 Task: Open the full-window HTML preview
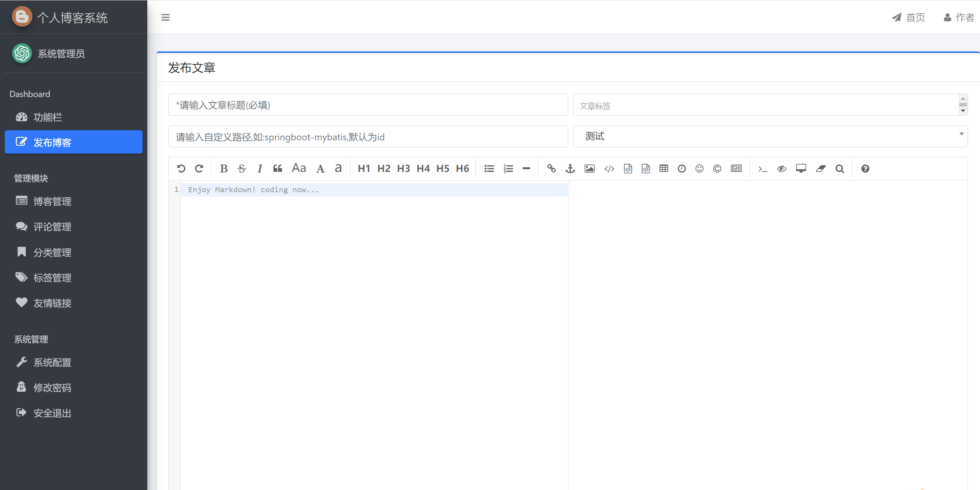tap(801, 168)
